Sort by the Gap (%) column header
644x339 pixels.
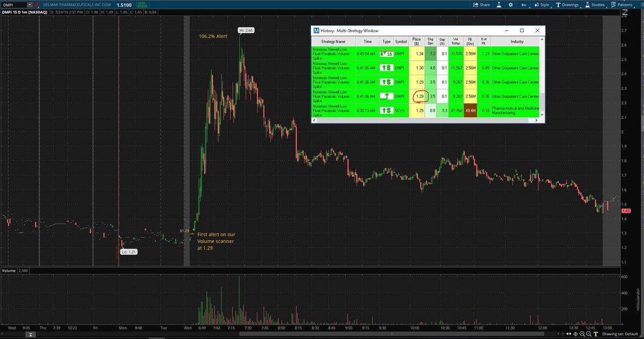pos(442,41)
